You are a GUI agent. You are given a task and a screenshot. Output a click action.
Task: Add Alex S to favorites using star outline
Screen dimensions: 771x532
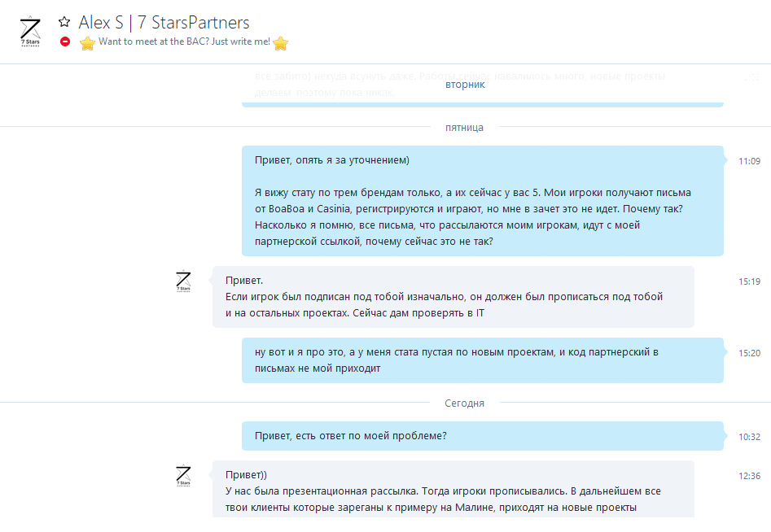[x=64, y=22]
